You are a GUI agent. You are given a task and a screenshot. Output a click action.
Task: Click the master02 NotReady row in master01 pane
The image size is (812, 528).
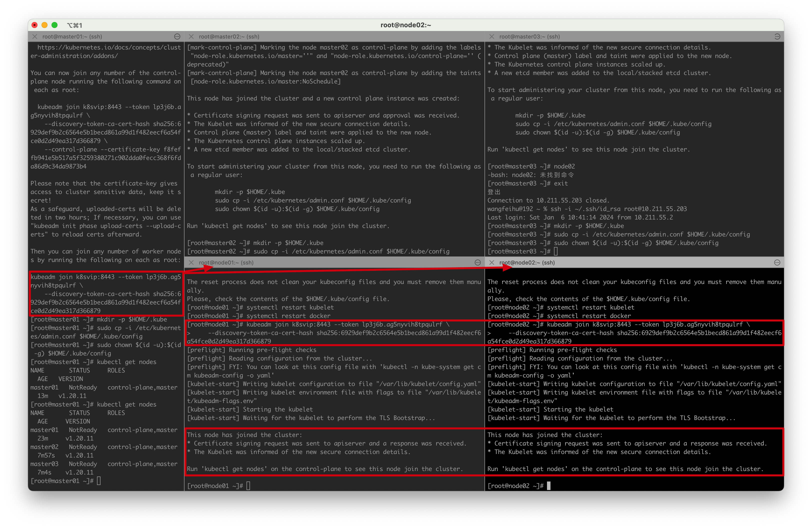point(104,451)
